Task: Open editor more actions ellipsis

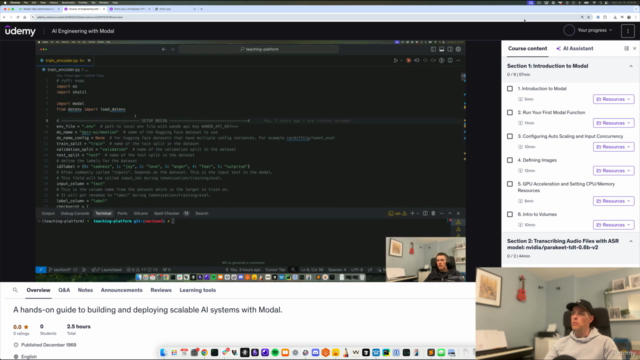Action: [x=458, y=60]
